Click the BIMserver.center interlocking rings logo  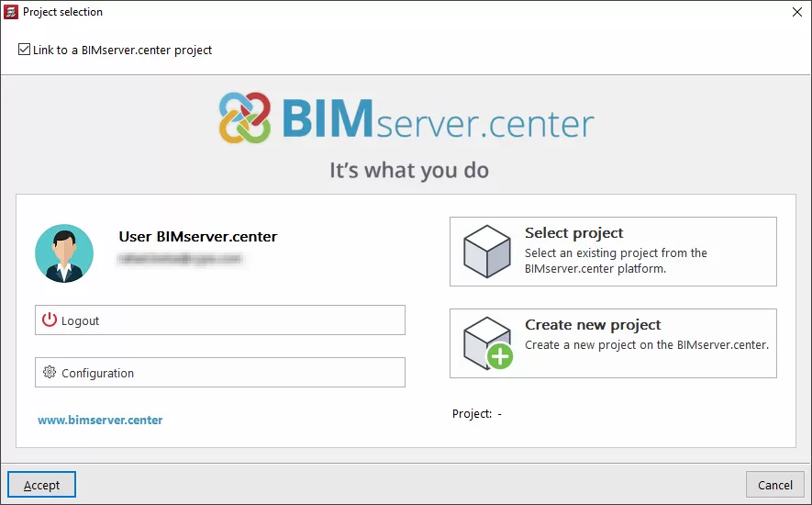click(245, 118)
